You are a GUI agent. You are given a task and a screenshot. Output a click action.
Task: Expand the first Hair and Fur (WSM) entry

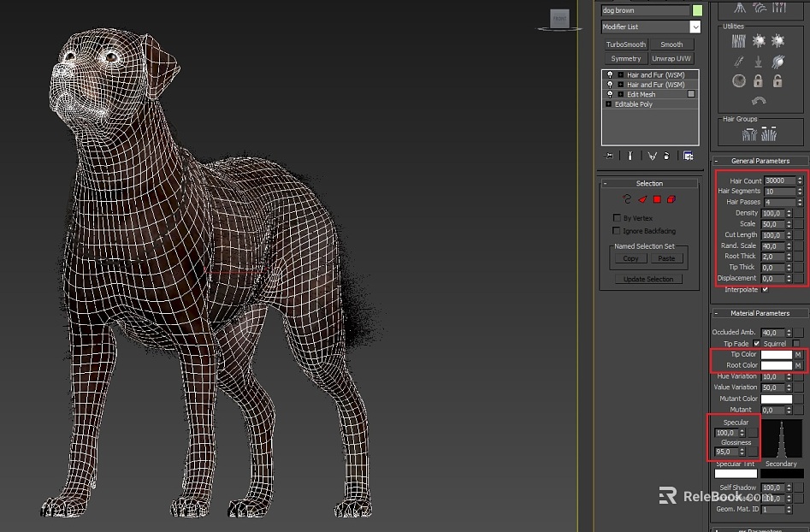click(x=620, y=75)
